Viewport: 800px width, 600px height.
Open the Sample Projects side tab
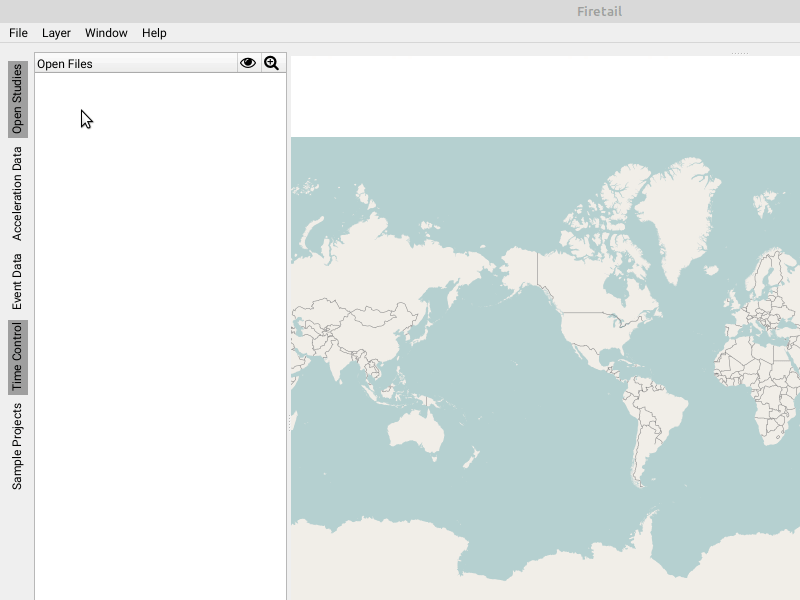(x=17, y=447)
